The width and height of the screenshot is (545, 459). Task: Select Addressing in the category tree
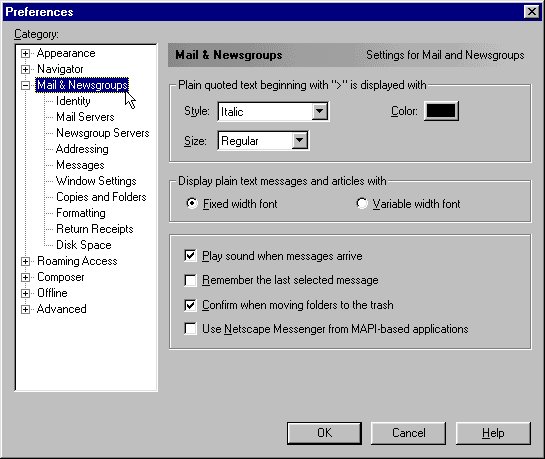pos(82,149)
